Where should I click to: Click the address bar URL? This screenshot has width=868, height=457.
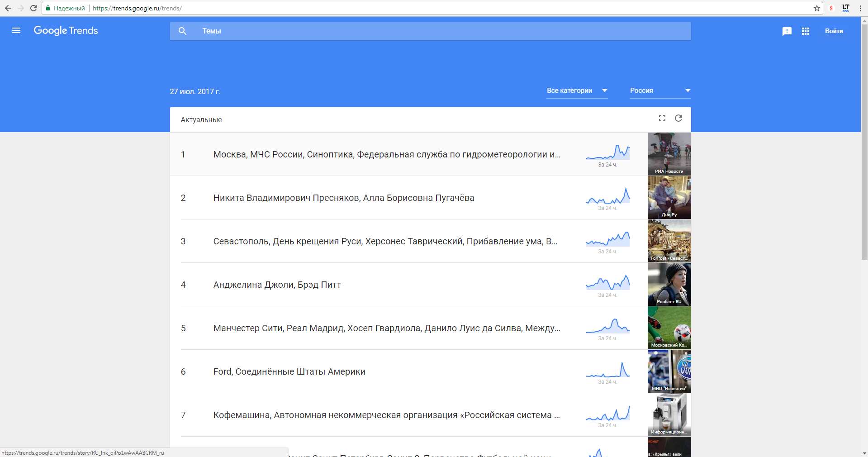pyautogui.click(x=137, y=8)
